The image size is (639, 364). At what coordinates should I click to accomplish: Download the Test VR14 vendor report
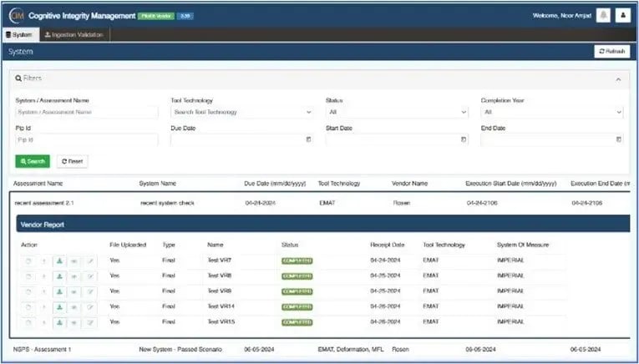point(58,307)
